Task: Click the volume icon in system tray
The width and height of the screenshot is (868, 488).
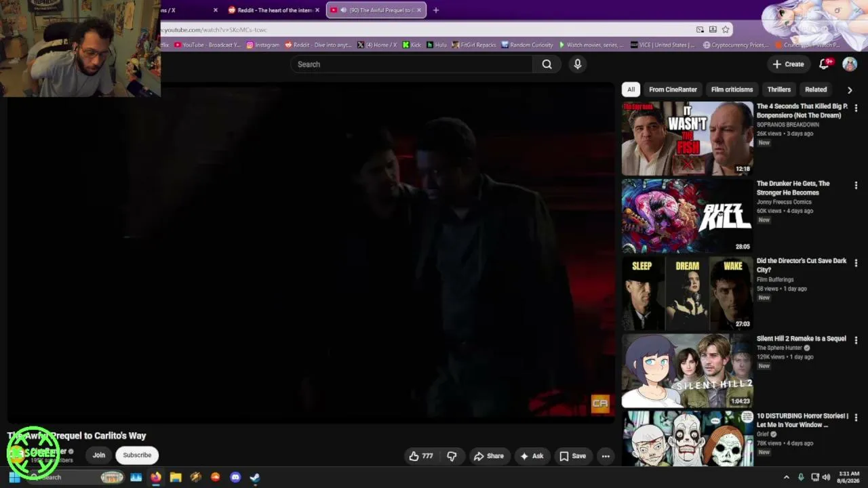Action: tap(826, 477)
